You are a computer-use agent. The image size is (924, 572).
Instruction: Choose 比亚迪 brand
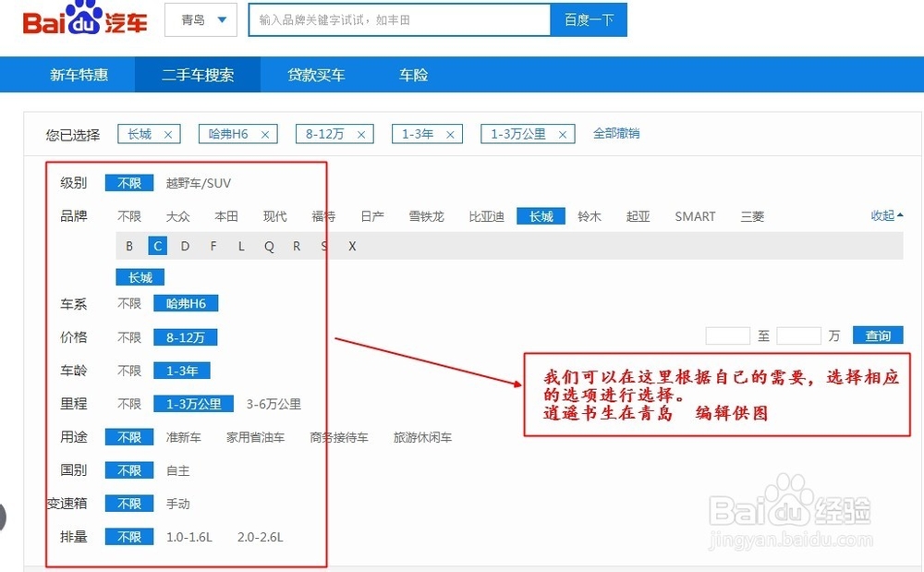coord(487,216)
